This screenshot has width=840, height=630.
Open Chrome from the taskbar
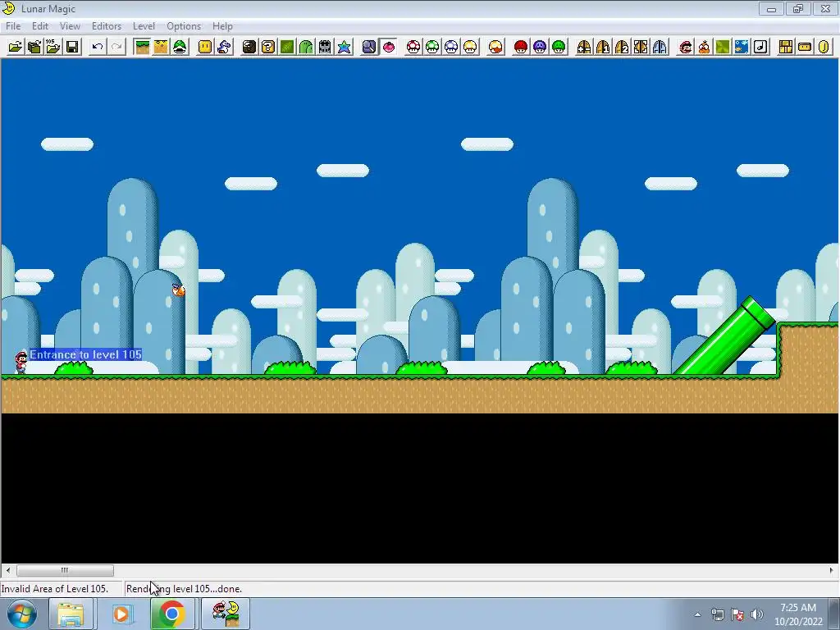[171, 614]
